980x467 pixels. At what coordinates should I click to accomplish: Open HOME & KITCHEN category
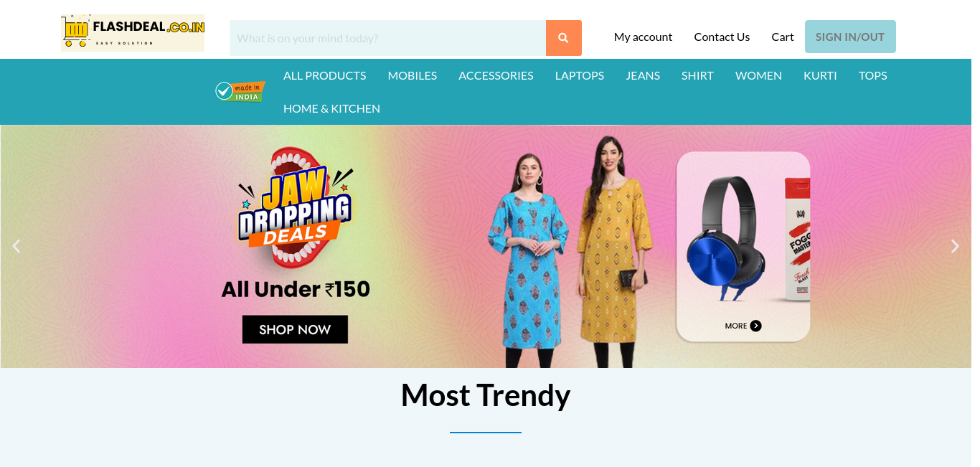[x=331, y=108]
